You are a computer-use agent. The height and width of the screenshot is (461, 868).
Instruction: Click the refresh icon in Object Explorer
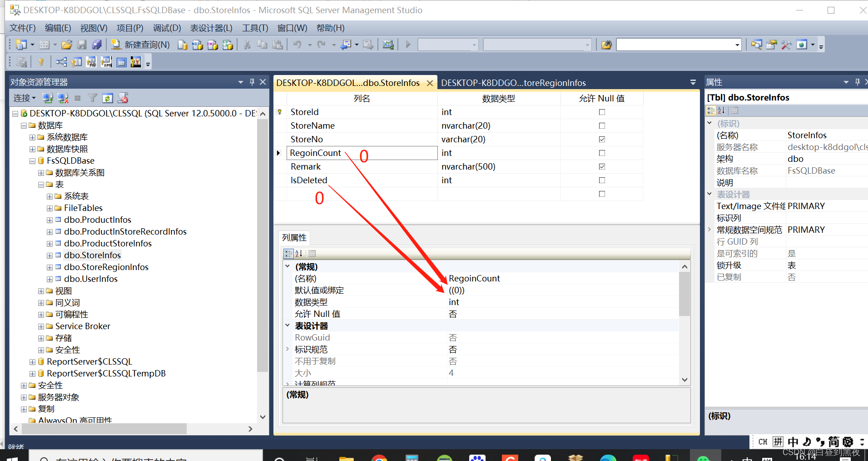[x=108, y=98]
